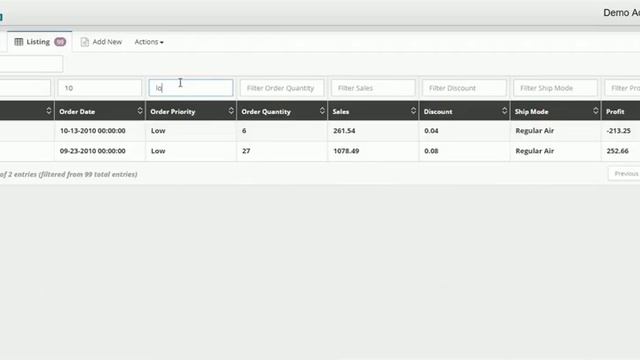Click the search box above the filters
Screen dimensions: 640x360
point(31,64)
